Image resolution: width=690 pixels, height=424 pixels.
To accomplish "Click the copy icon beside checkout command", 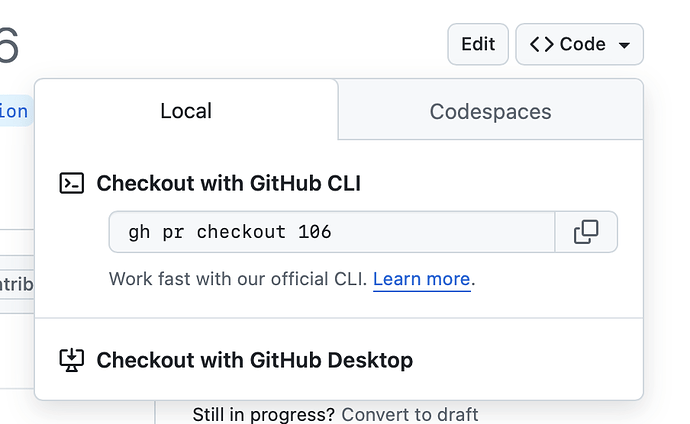I will click(586, 233).
